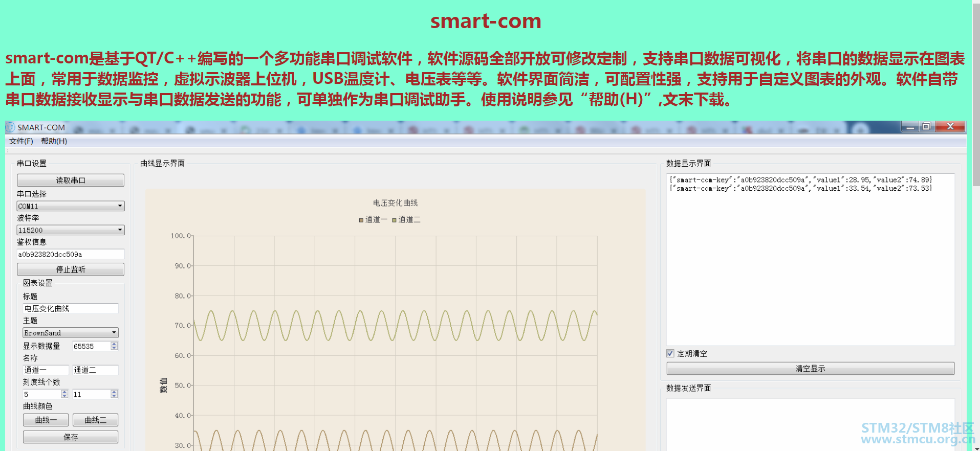
Task: Click the 读取串口 button
Action: point(71,181)
